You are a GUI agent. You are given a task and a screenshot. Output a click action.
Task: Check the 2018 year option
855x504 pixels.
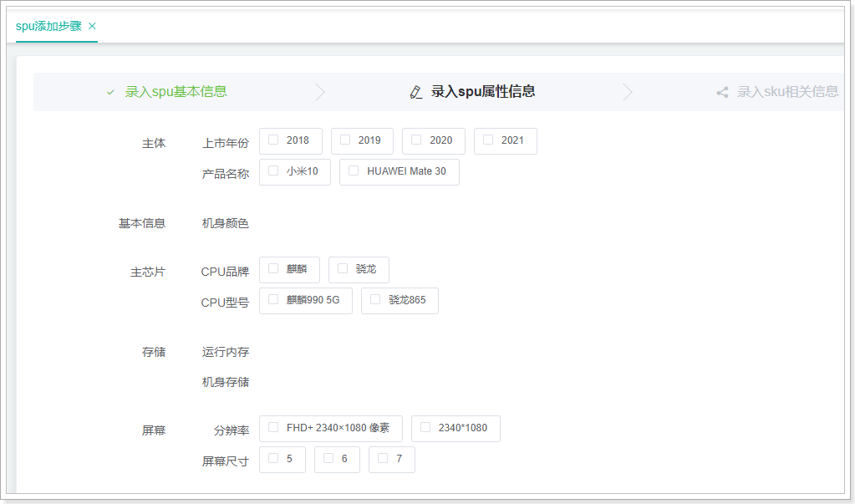(x=291, y=140)
